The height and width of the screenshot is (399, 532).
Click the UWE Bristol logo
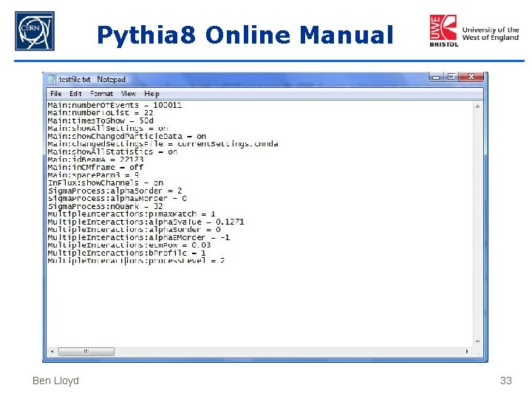(474, 31)
